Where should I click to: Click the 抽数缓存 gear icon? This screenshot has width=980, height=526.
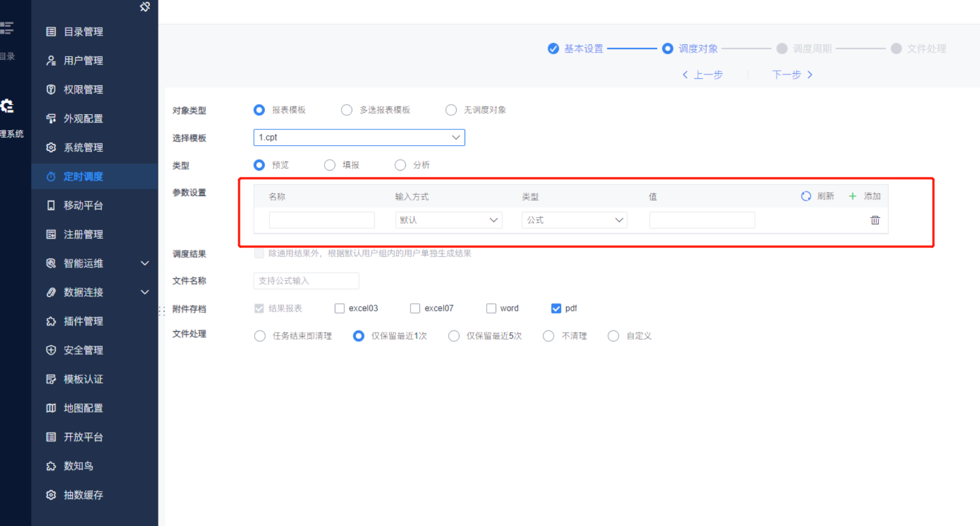point(51,495)
